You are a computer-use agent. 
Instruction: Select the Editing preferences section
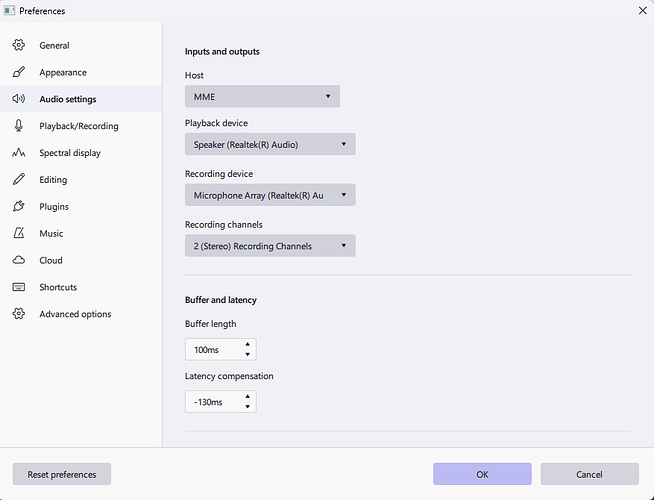[x=81, y=180]
